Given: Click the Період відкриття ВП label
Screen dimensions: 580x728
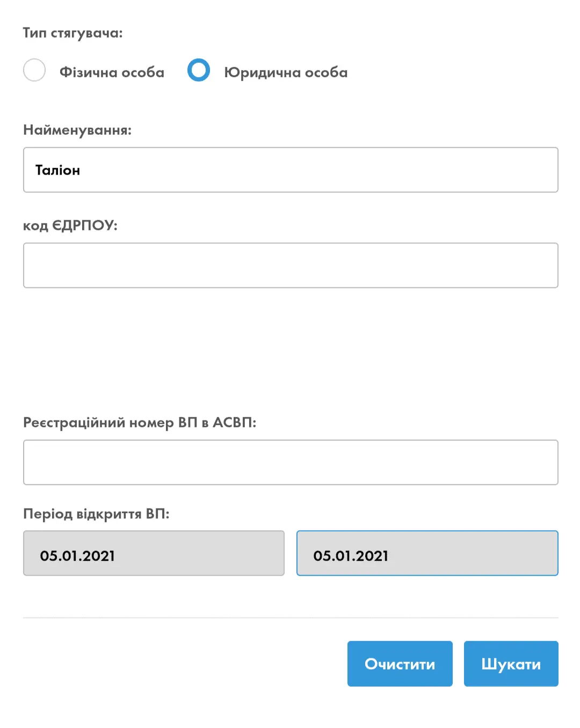Looking at the screenshot, I should pyautogui.click(x=96, y=514).
